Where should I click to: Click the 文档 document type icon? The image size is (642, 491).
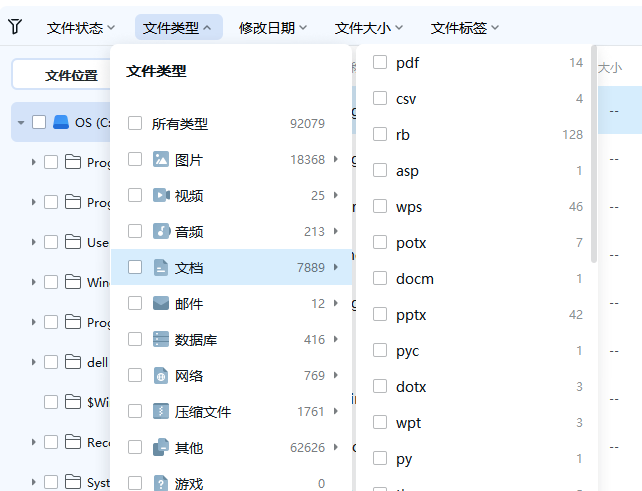161,267
